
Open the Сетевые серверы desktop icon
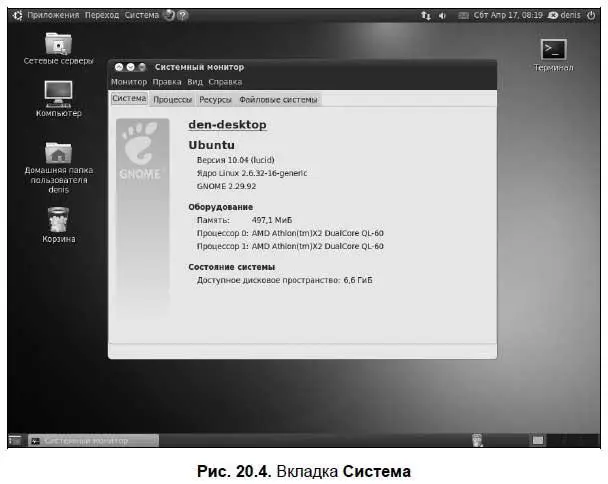point(58,48)
